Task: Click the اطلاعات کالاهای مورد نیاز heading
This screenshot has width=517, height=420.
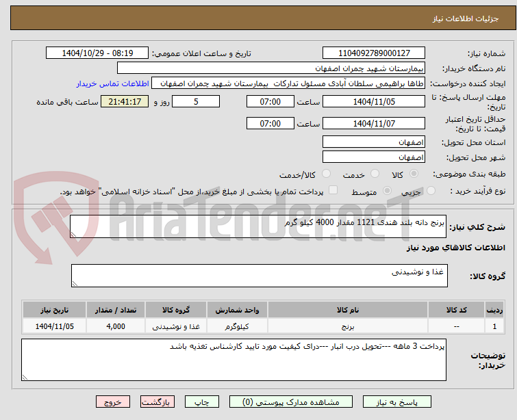Action: click(455, 248)
